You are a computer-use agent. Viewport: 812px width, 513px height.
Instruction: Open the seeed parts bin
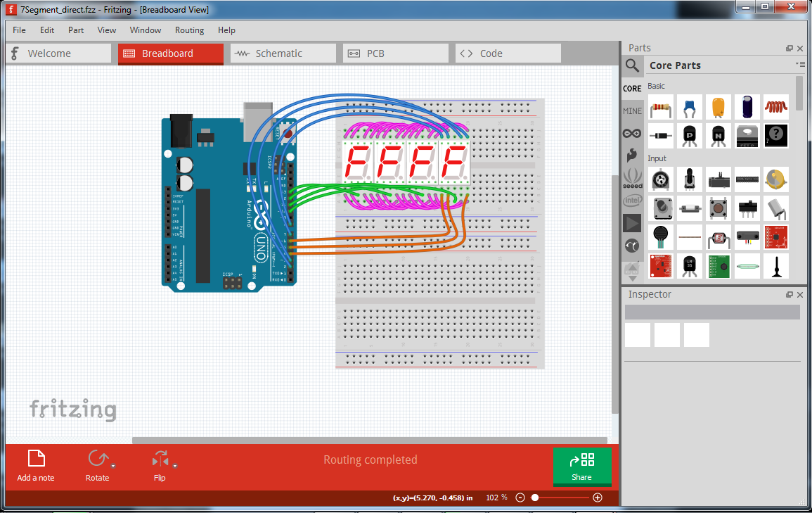[632, 178]
